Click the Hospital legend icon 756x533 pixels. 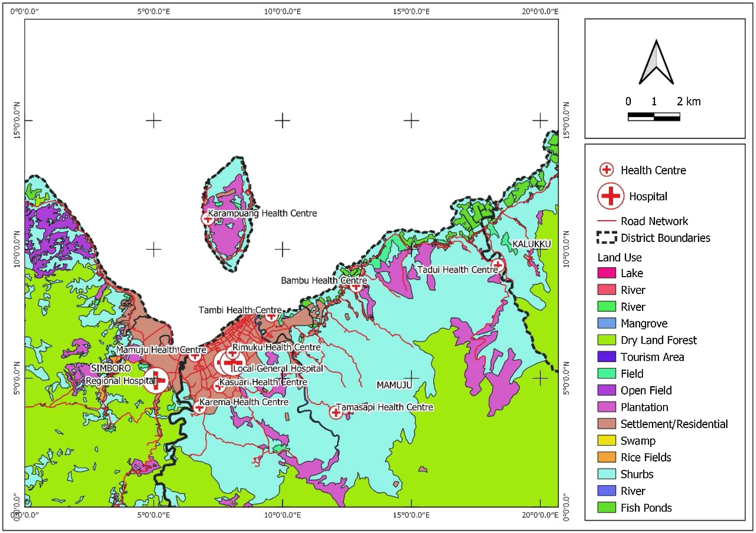coord(610,196)
